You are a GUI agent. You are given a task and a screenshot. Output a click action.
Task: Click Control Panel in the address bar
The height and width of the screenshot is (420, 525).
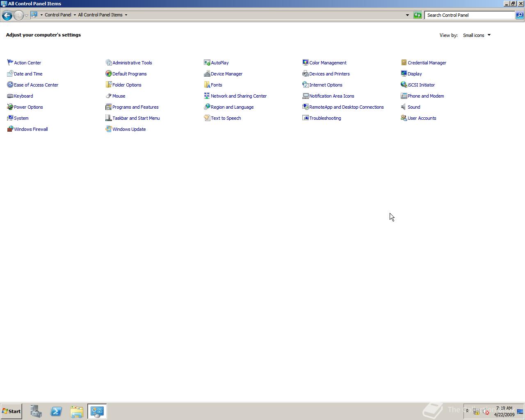pos(58,15)
